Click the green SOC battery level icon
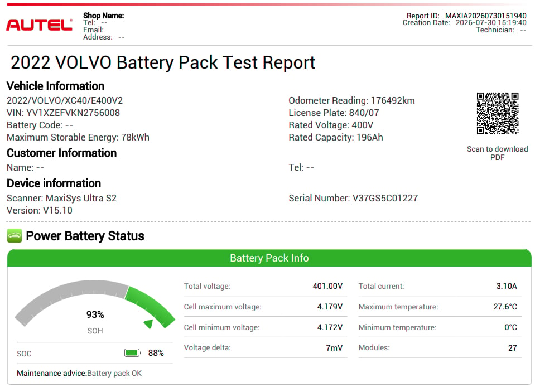Image resolution: width=535 pixels, height=392 pixels. [132, 353]
